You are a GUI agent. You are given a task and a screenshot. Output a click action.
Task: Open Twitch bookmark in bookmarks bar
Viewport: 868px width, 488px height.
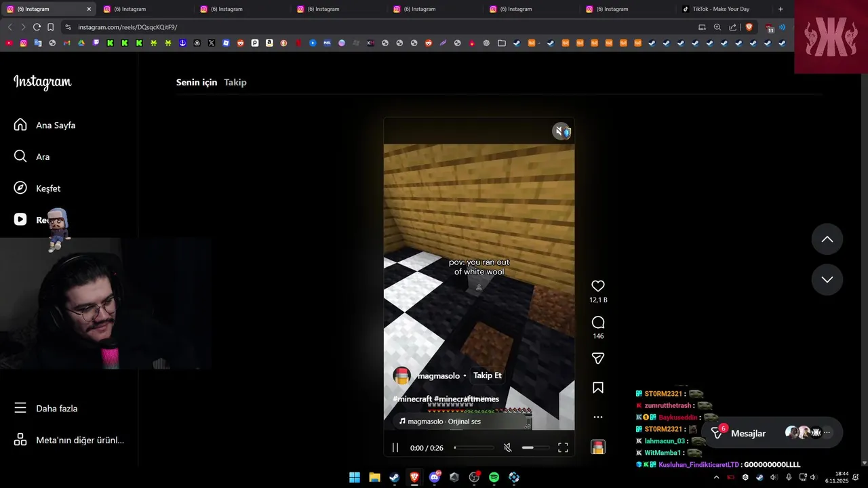(96, 43)
